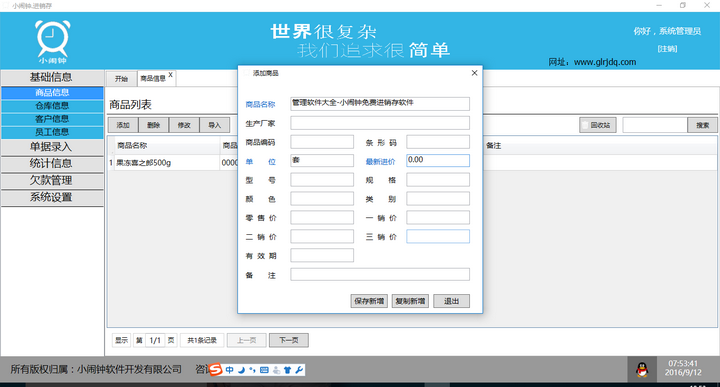Select 员工信息 in the sidebar
Viewport: 720px width, 387px height.
pos(52,132)
